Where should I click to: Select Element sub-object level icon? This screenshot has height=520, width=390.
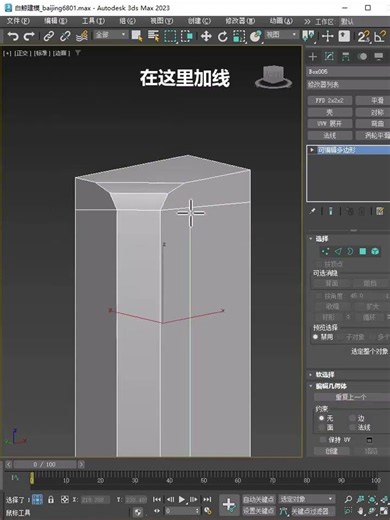tap(375, 251)
